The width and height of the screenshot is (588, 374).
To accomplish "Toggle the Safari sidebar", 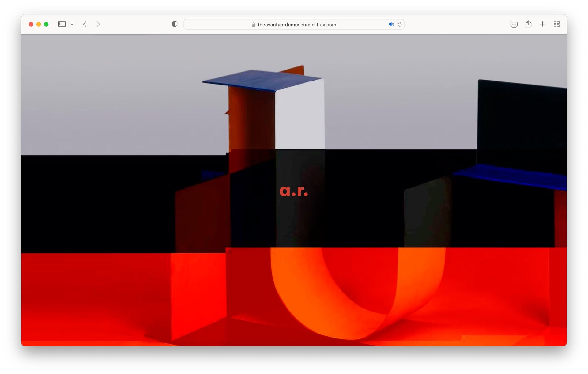I will 62,24.
